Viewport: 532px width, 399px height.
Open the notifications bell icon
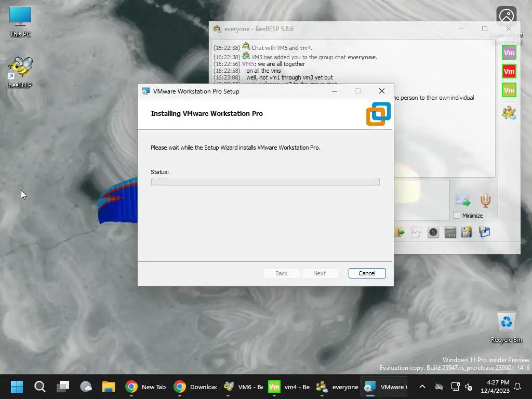click(518, 387)
